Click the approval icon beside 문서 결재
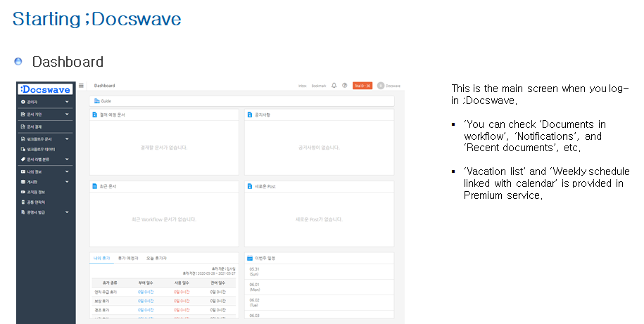This screenshot has width=644, height=324. [23, 127]
